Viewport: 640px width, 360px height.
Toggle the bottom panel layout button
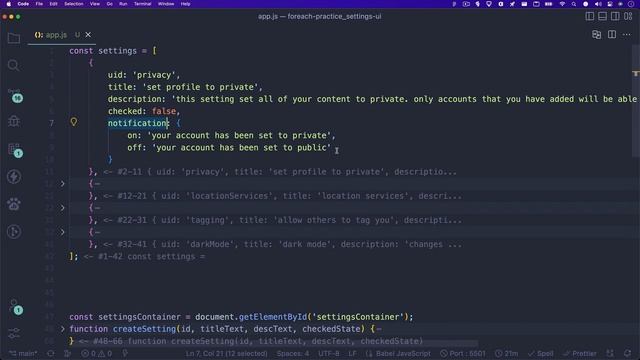[602, 16]
